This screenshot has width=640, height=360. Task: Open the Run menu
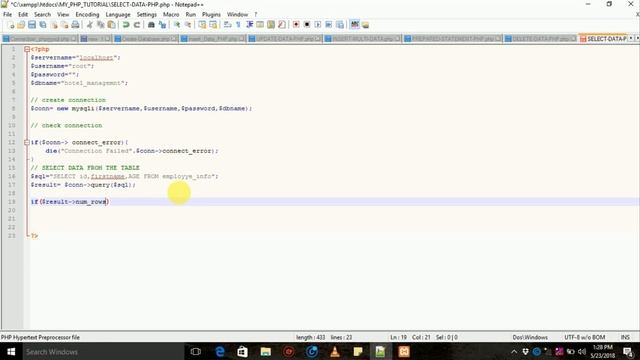click(x=191, y=14)
